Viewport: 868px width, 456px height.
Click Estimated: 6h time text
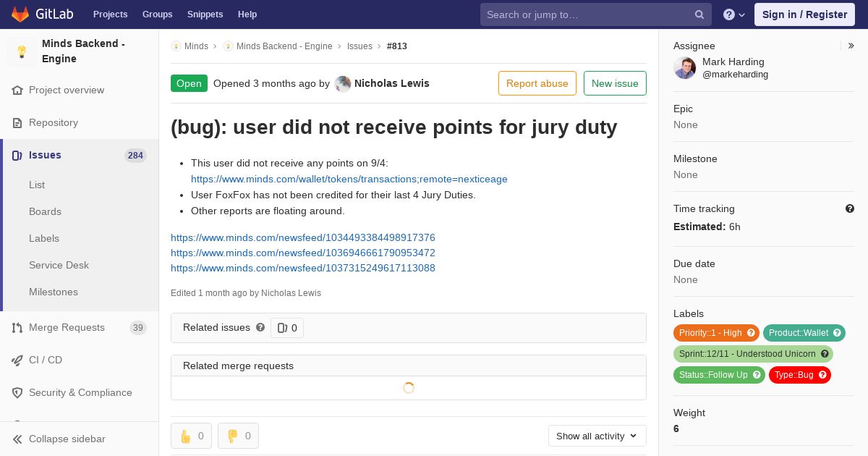(707, 227)
